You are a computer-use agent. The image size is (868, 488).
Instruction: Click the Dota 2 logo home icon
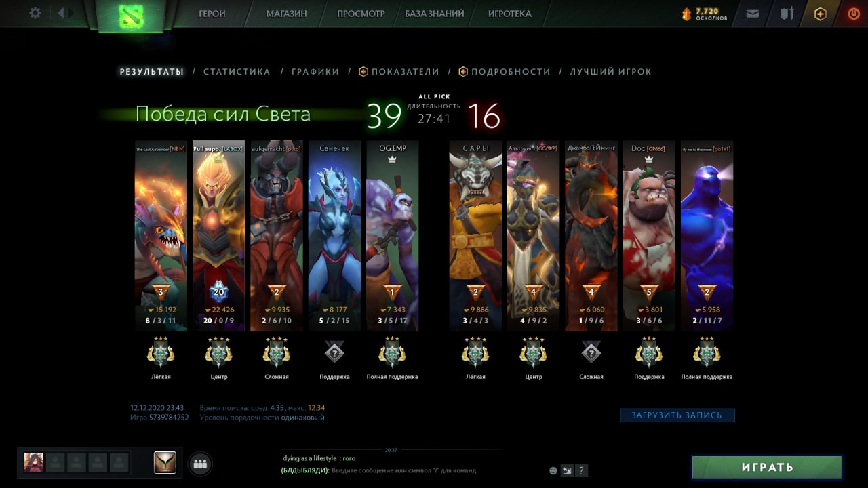(x=128, y=16)
